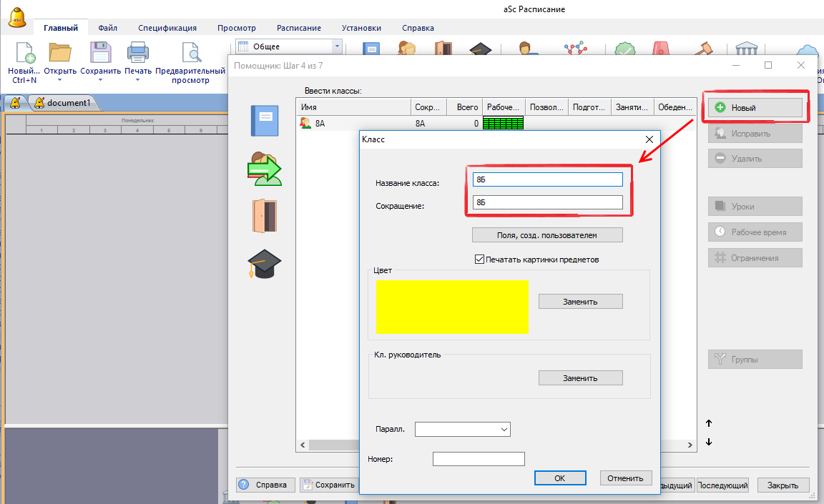Viewport: 824px width, 504px height.
Task: Open the Сохранить dropdown arrow in ribbon
Action: (x=99, y=79)
